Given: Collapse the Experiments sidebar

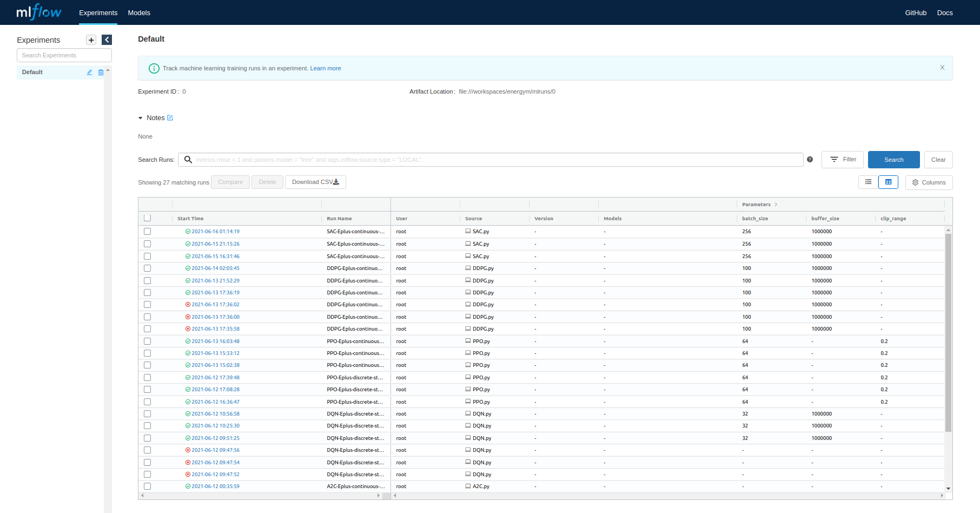Looking at the screenshot, I should coord(107,40).
